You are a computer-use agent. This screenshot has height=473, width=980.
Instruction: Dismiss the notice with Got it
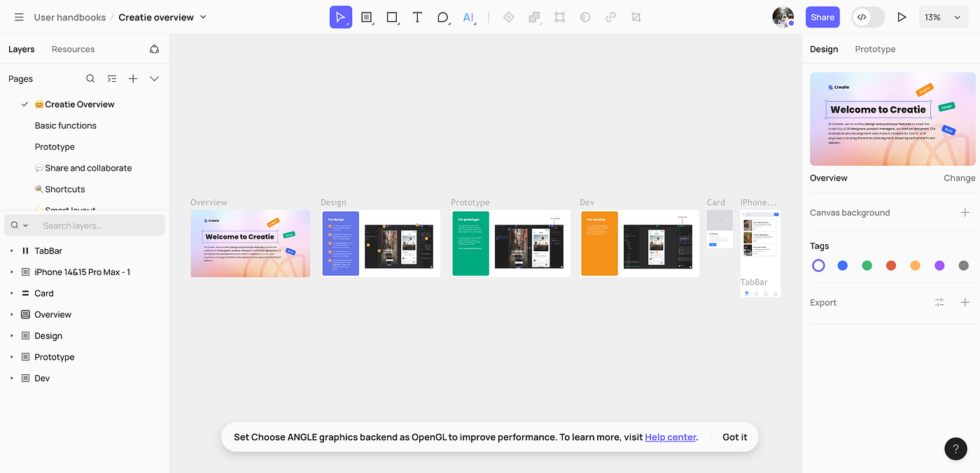click(x=734, y=437)
